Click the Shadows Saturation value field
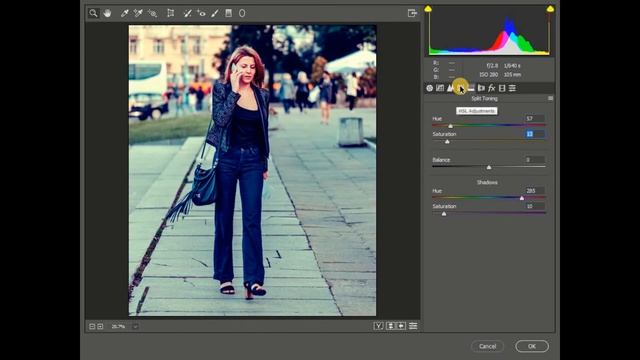 click(x=534, y=206)
